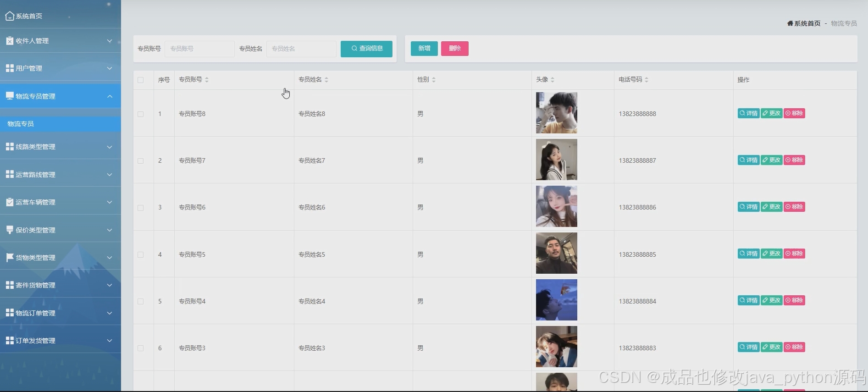Click 更改 for 专员账号7
The height and width of the screenshot is (392, 868).
(x=771, y=160)
